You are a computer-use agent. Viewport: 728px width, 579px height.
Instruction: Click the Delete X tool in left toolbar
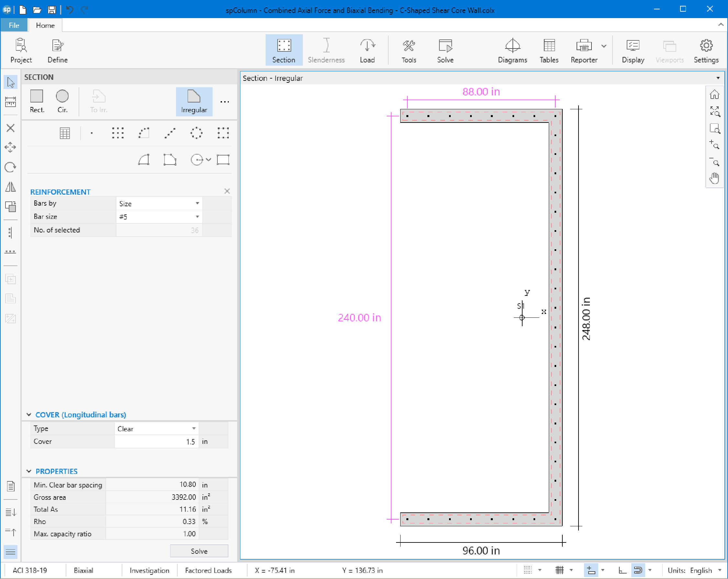pyautogui.click(x=10, y=128)
